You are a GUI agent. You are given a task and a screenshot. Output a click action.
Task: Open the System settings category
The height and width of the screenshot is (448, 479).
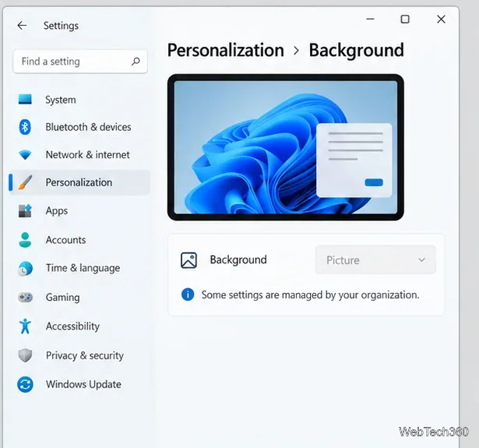point(80,100)
